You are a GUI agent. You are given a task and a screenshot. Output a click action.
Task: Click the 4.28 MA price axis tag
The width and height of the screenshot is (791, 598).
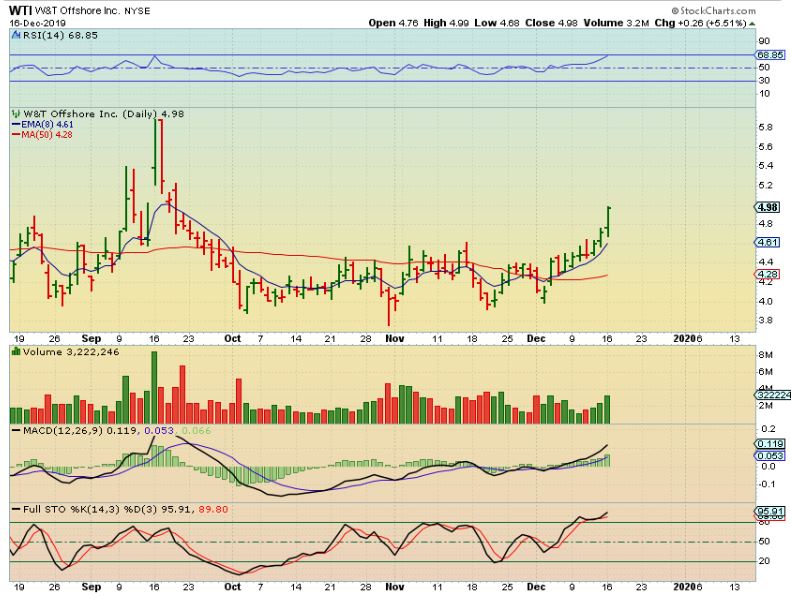(x=767, y=275)
